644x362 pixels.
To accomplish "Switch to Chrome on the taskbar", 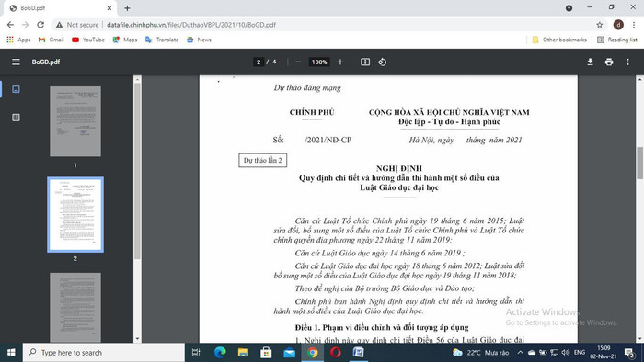I will (313, 353).
